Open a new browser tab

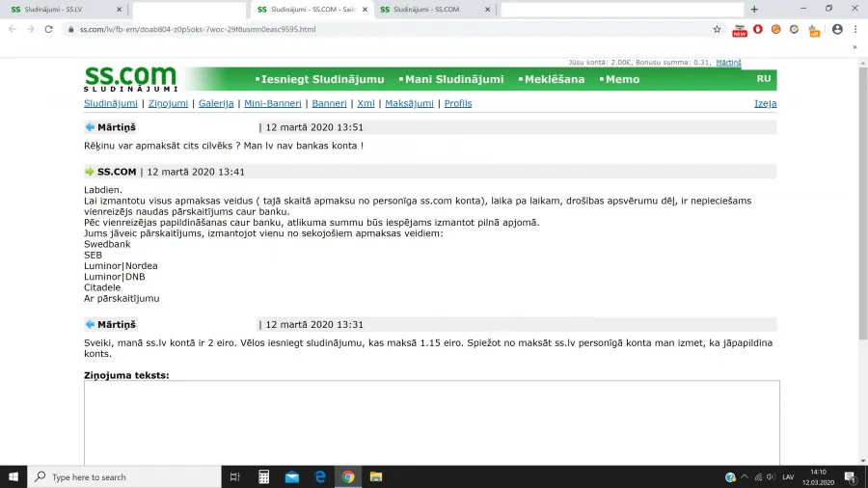pos(754,10)
